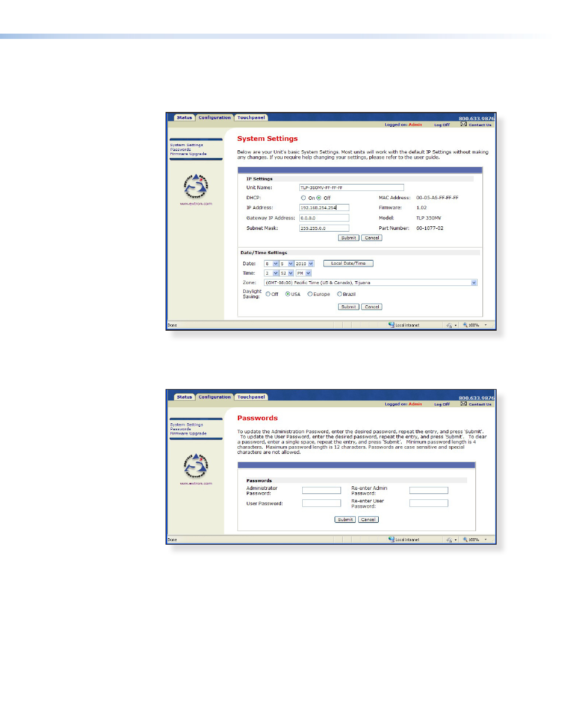Submit the Passwords form

[345, 520]
